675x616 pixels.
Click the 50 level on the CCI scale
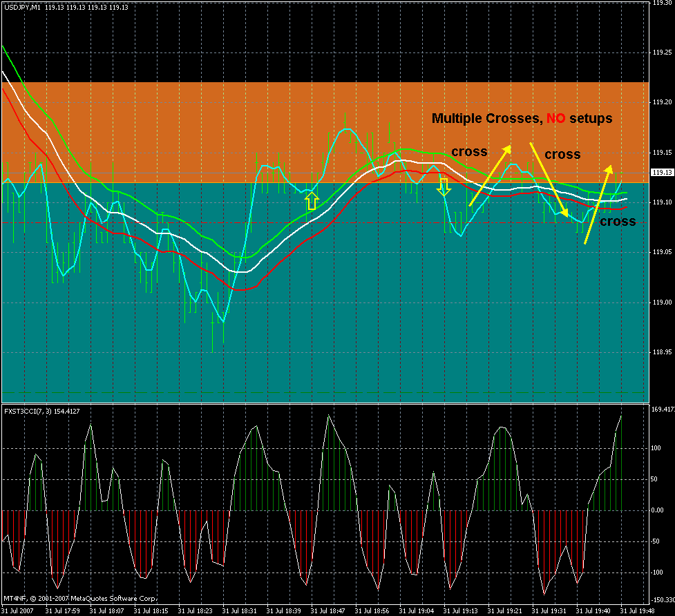pos(654,479)
